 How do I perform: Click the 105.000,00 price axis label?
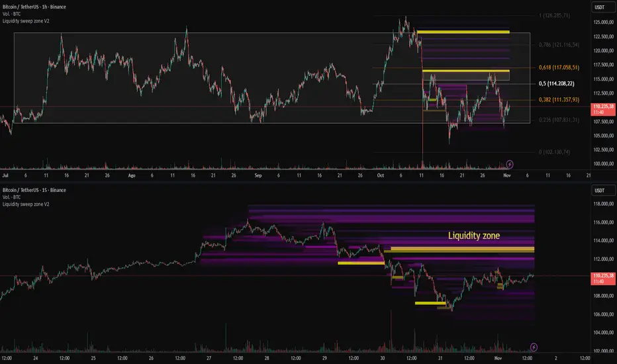click(x=604, y=136)
